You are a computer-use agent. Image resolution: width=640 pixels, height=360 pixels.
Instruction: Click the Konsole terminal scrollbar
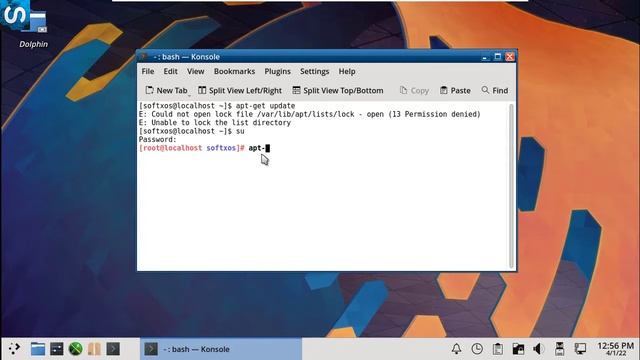511,186
